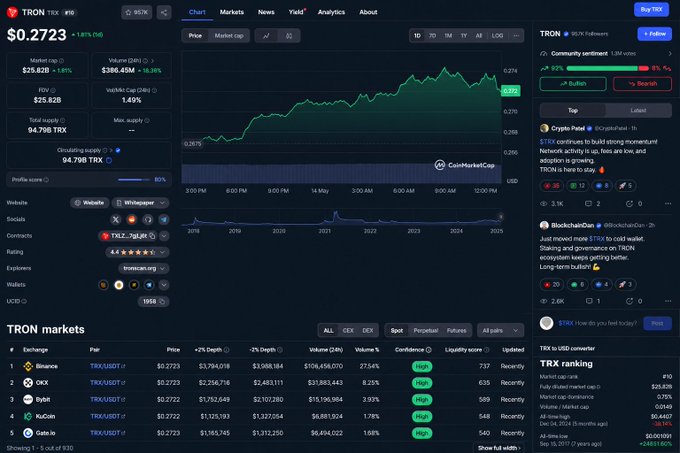Open comments on Crypto Patel post

click(592, 203)
